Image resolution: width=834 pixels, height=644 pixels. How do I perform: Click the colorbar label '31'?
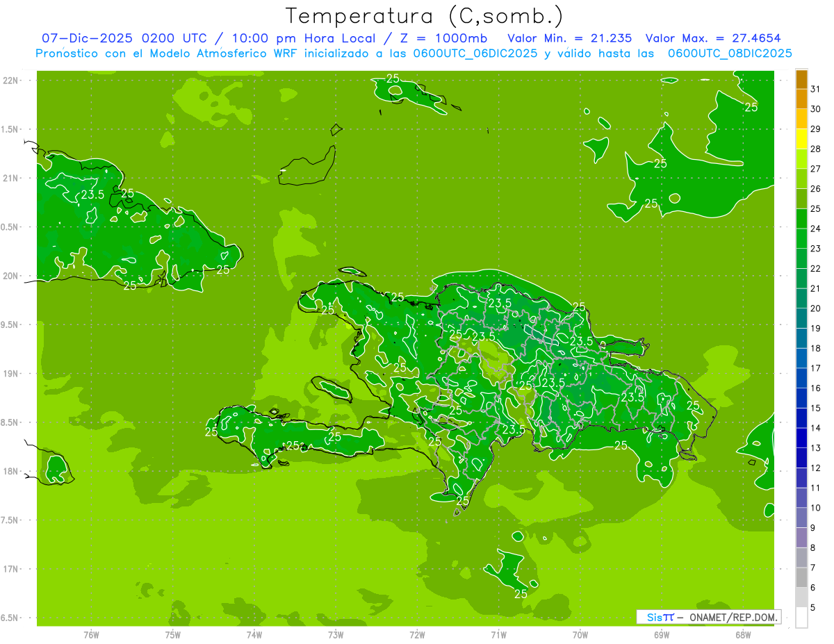coord(816,89)
